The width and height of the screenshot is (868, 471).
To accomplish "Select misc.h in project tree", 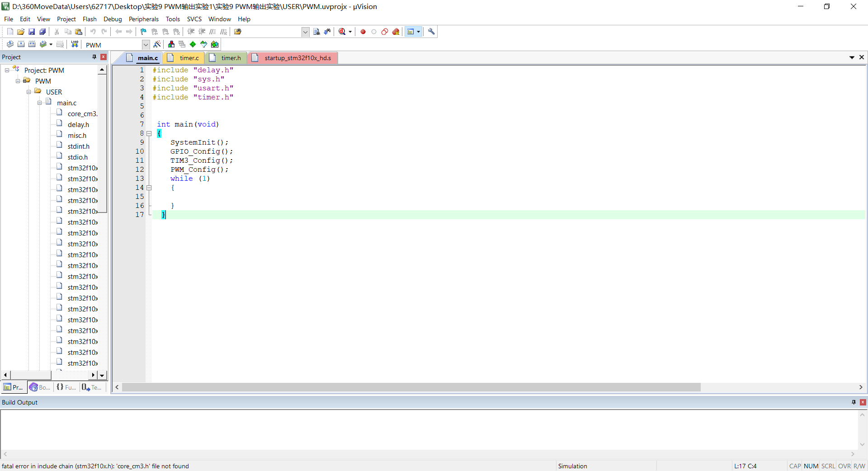I will pos(77,136).
